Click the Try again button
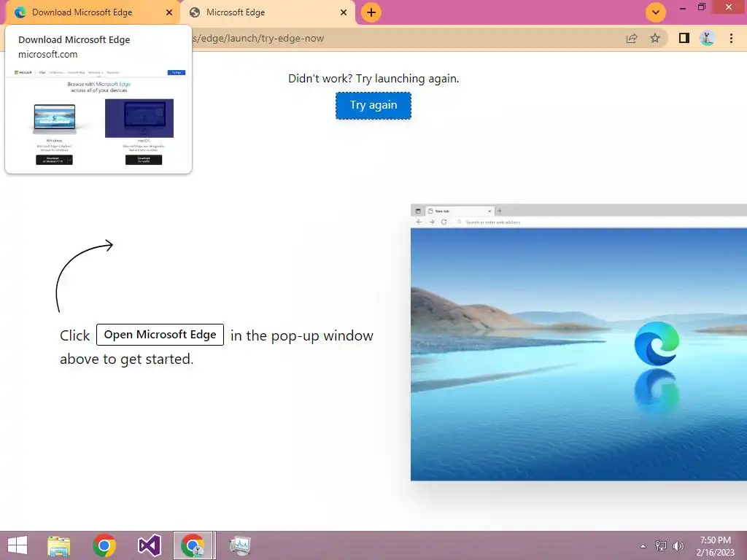This screenshot has height=560, width=747. point(373,105)
